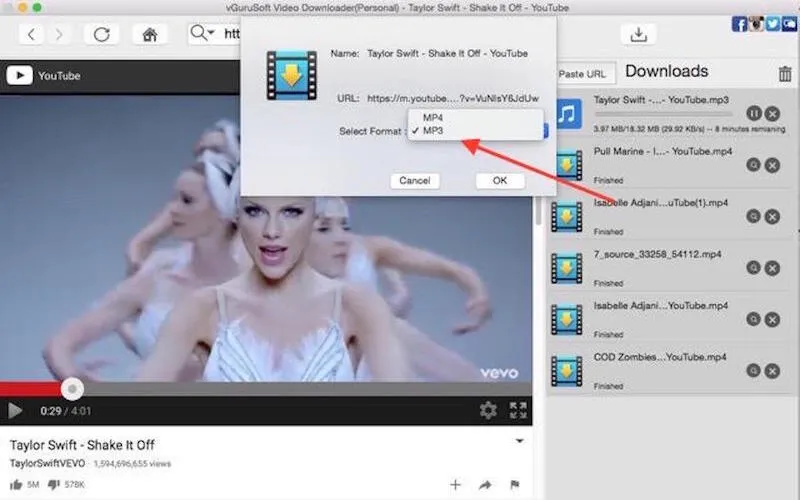Open the Twitter share icon
Viewport: 800px width, 500px height.
(772, 23)
